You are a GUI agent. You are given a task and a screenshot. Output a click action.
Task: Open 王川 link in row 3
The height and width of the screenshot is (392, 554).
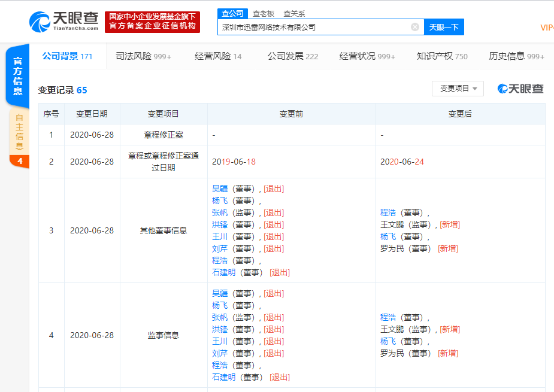point(220,237)
